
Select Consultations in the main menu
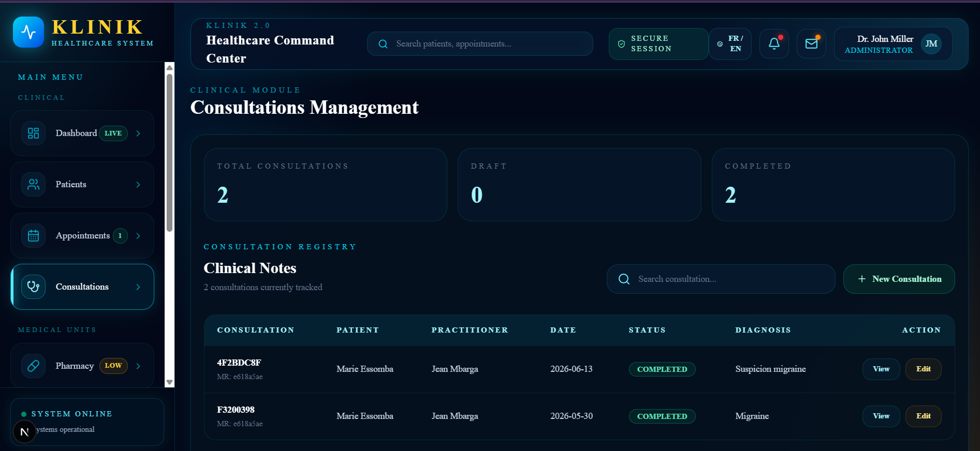[x=82, y=287]
